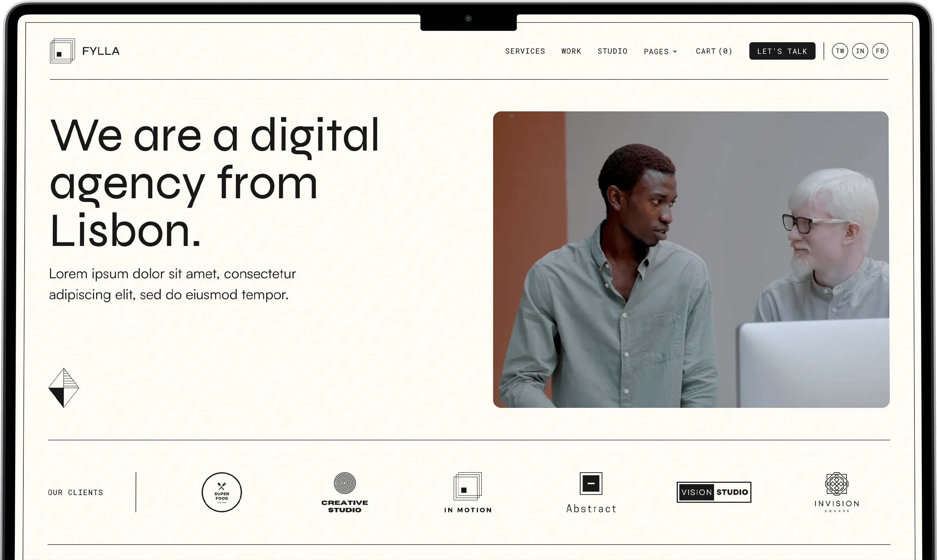Click the FYLLA brand name text
The image size is (937, 560).
tap(101, 51)
